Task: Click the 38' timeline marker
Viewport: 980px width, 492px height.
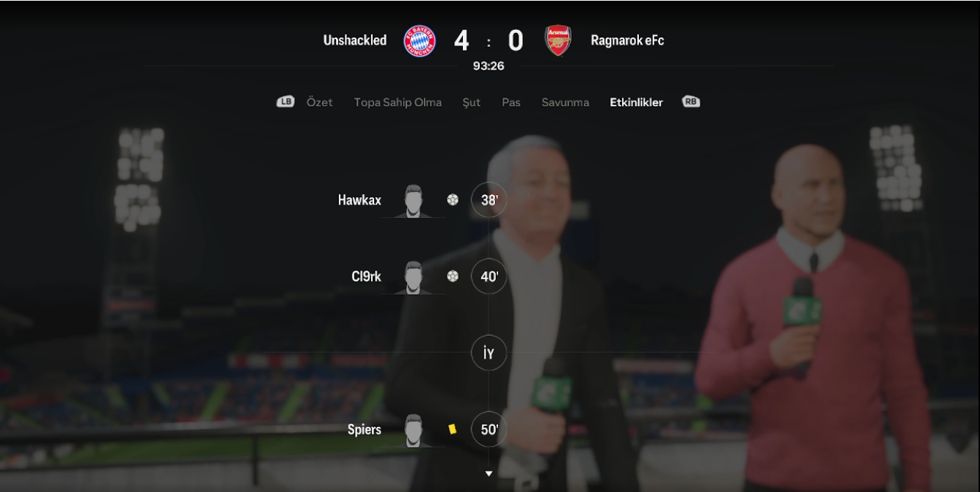Action: click(x=489, y=199)
